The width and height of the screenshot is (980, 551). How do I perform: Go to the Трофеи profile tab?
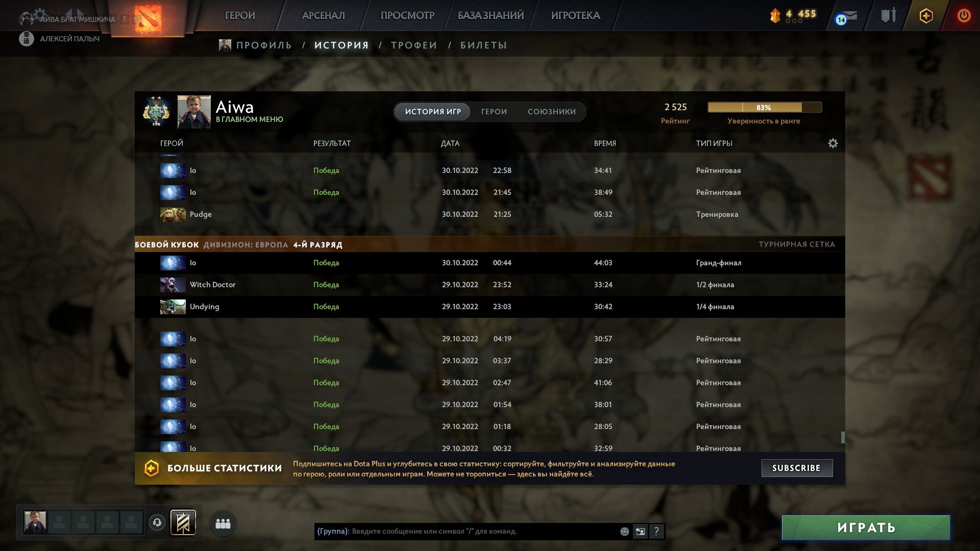click(414, 45)
